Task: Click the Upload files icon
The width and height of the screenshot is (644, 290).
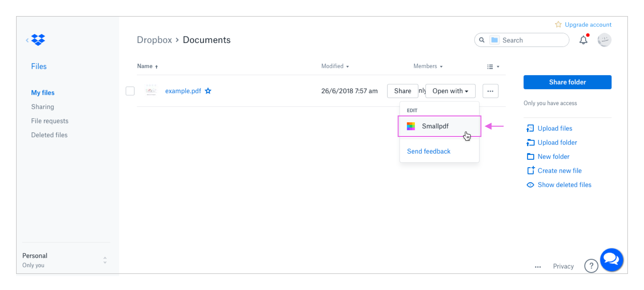Action: [530, 128]
